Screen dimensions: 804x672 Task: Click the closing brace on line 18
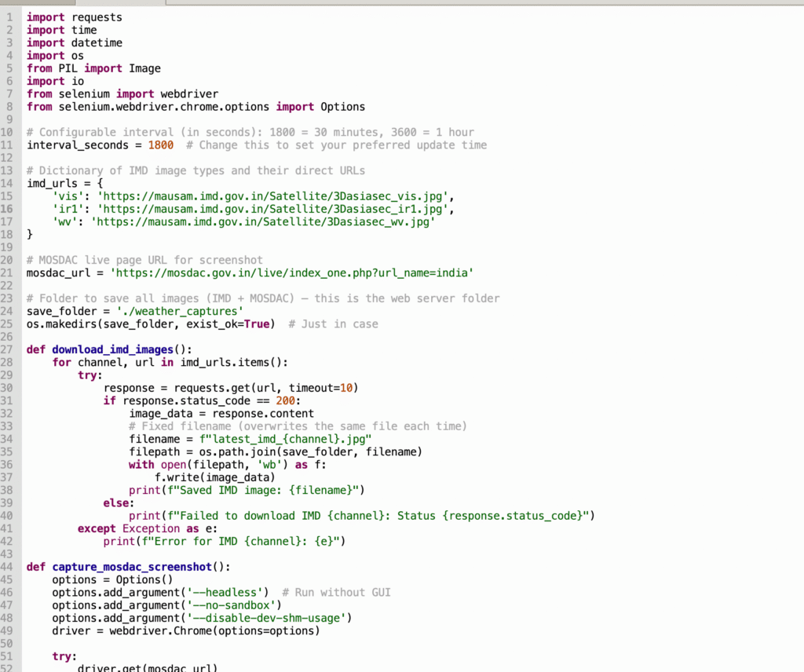point(30,235)
